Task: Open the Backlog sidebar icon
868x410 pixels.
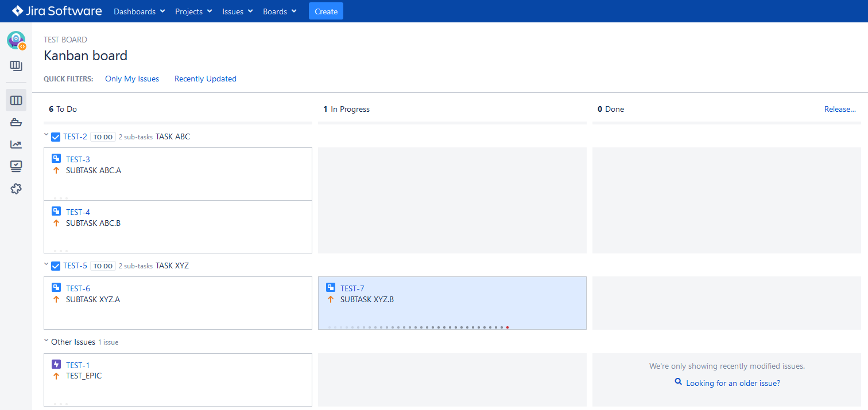Action: click(x=16, y=66)
